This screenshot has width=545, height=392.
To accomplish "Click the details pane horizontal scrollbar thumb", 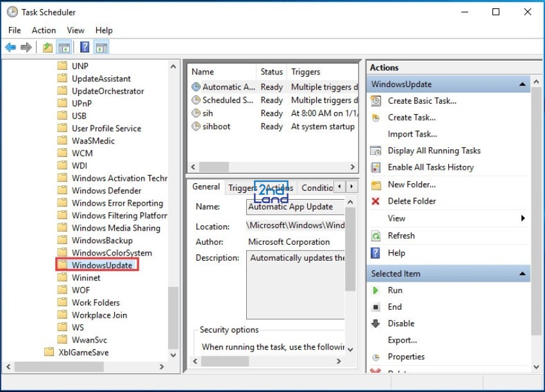I will tap(225, 361).
